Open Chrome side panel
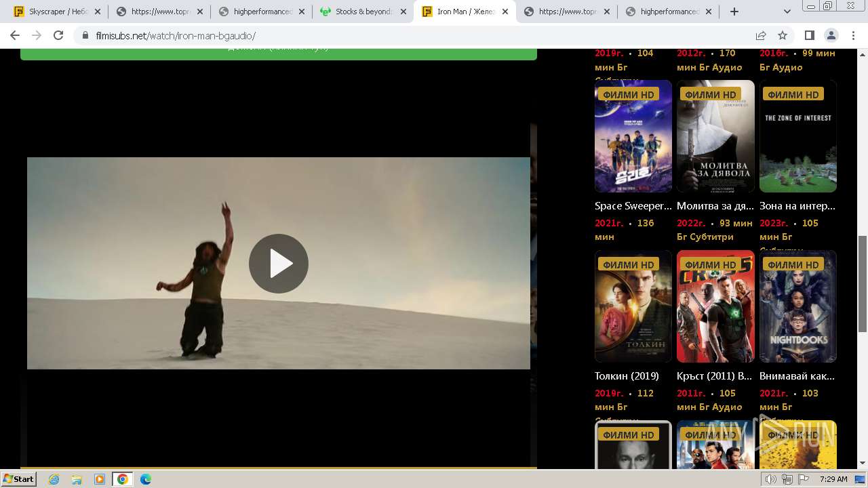 pyautogui.click(x=809, y=35)
